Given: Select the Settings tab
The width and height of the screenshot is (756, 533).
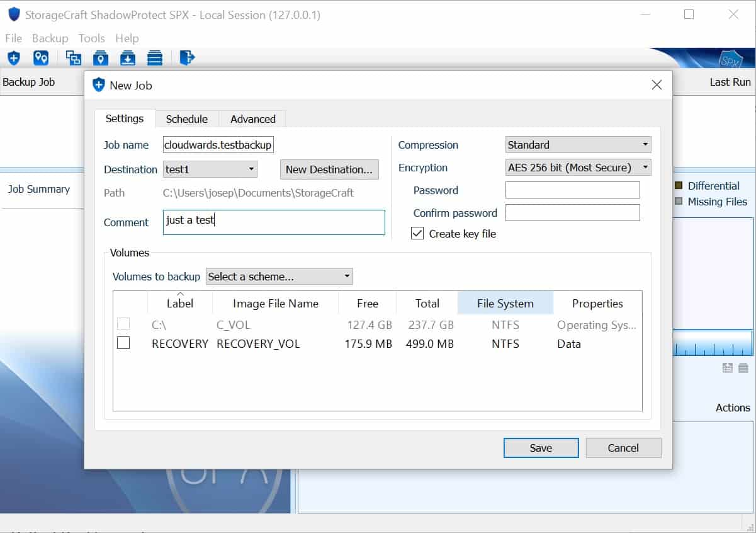Looking at the screenshot, I should (125, 118).
